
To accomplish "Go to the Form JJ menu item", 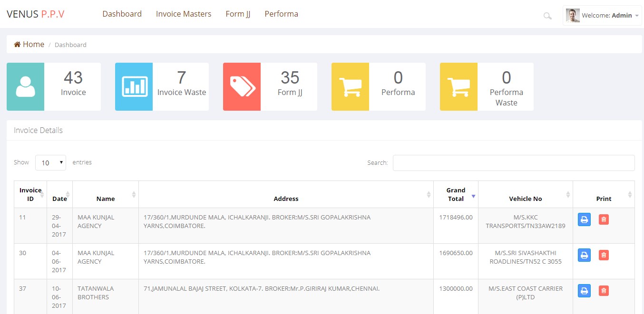I will [238, 14].
